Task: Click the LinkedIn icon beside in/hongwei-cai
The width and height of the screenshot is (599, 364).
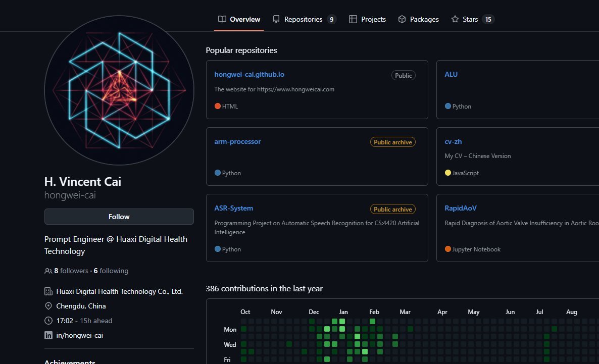Action: point(48,335)
